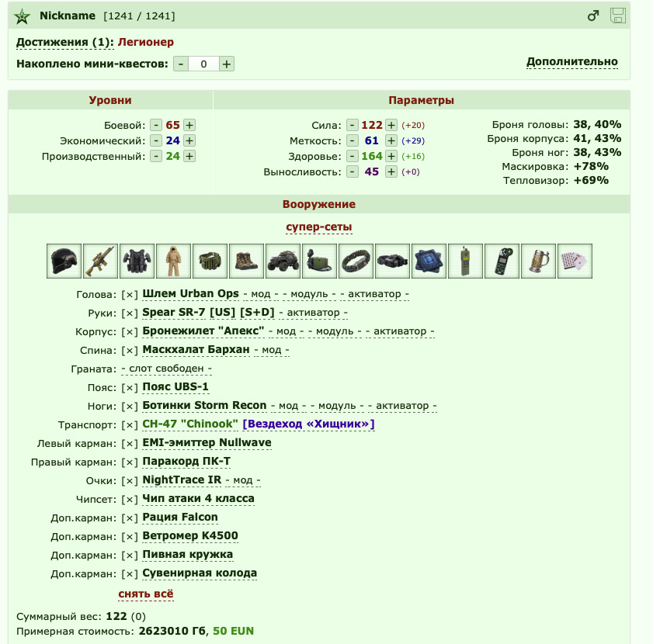Click the beer mug item icon
653x644 pixels.
point(539,261)
